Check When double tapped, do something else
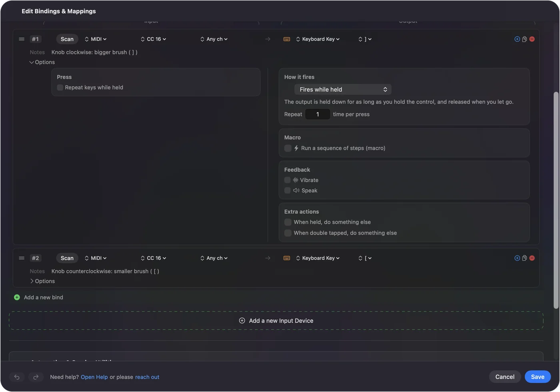Viewport: 560px width, 392px height. pyautogui.click(x=288, y=233)
